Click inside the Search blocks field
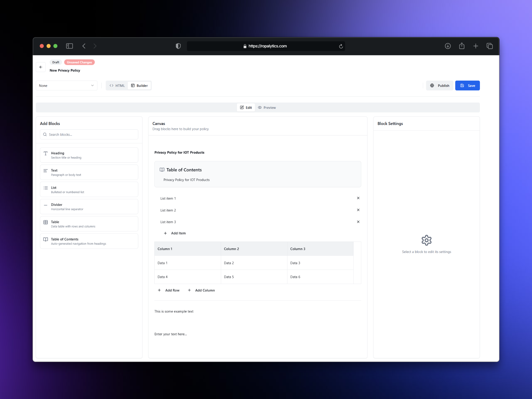 point(78,134)
